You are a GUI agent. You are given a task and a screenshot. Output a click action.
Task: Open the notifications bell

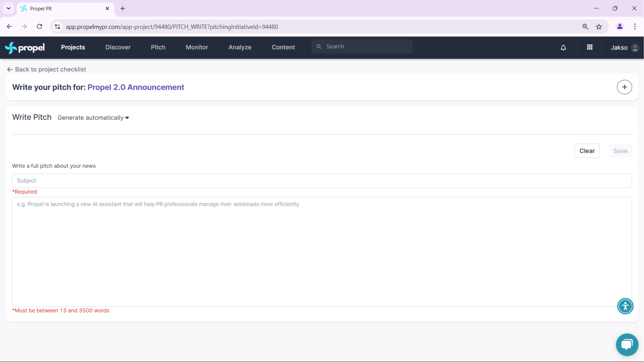click(x=563, y=48)
